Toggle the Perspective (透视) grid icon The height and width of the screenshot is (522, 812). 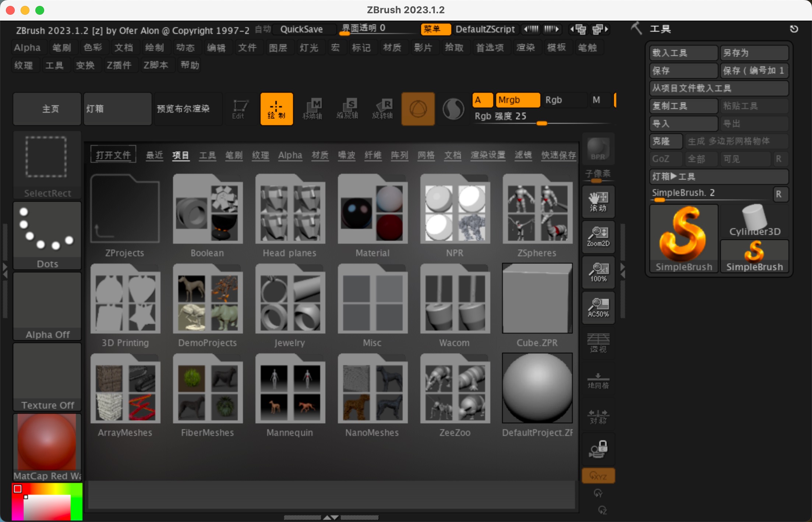coord(598,343)
